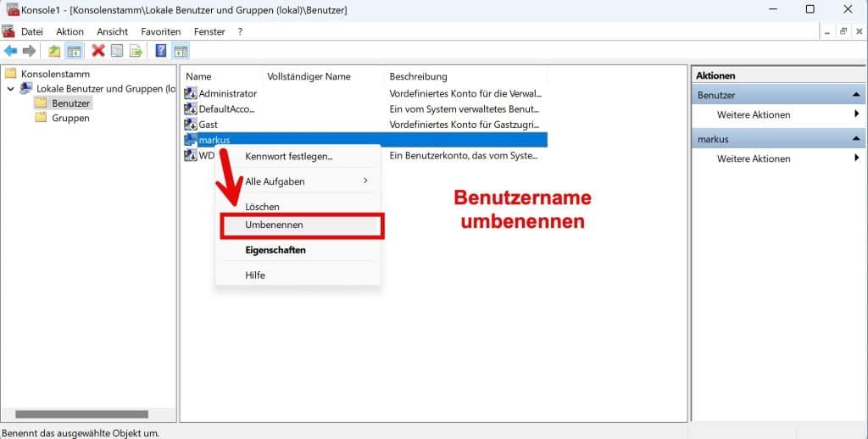868x439 pixels.
Task: Maximize the Konsole1 window
Action: 810,9
